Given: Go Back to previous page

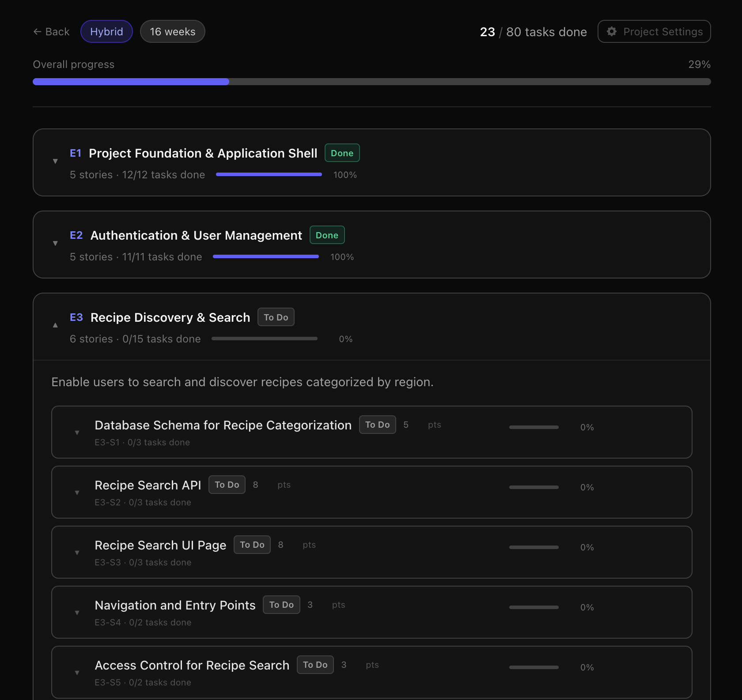Looking at the screenshot, I should (51, 32).
